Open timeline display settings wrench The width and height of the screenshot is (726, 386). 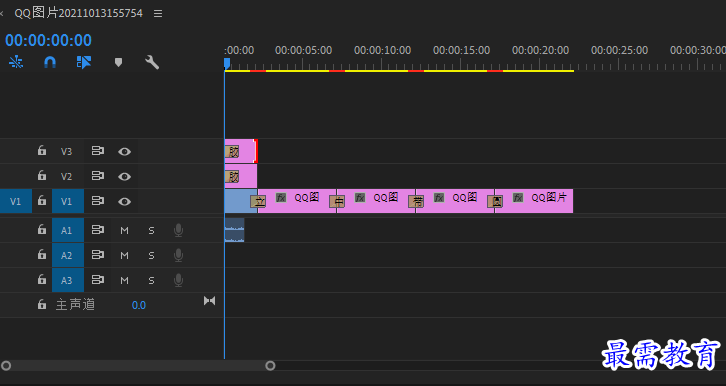coord(152,62)
